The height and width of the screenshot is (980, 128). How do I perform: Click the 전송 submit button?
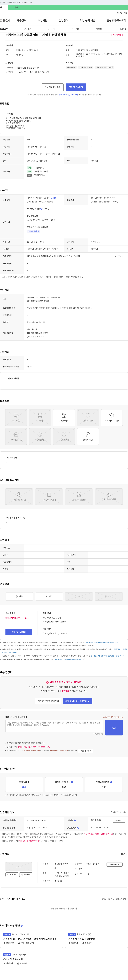tap(114, 727)
